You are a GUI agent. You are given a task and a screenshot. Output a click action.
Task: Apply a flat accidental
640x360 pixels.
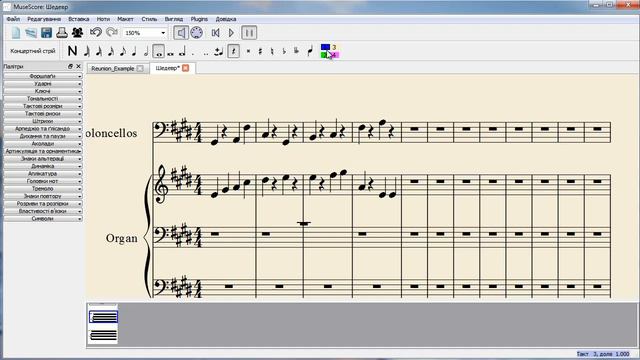coord(284,51)
